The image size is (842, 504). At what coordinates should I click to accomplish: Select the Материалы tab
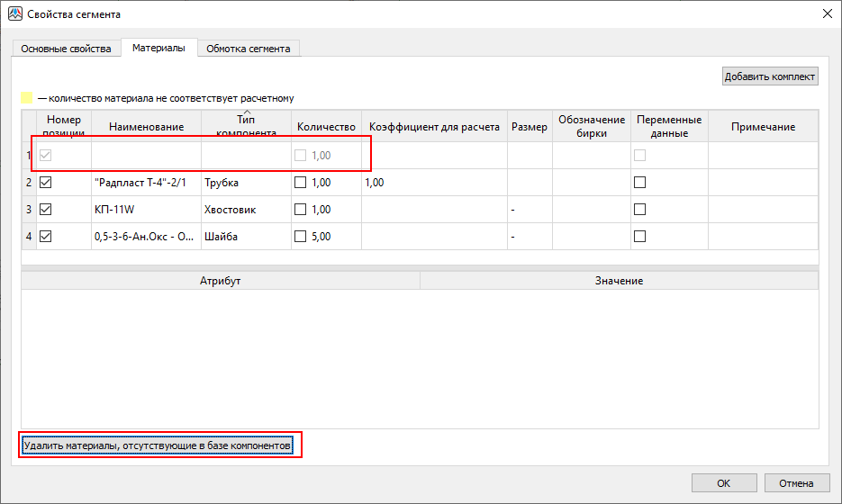(x=158, y=48)
